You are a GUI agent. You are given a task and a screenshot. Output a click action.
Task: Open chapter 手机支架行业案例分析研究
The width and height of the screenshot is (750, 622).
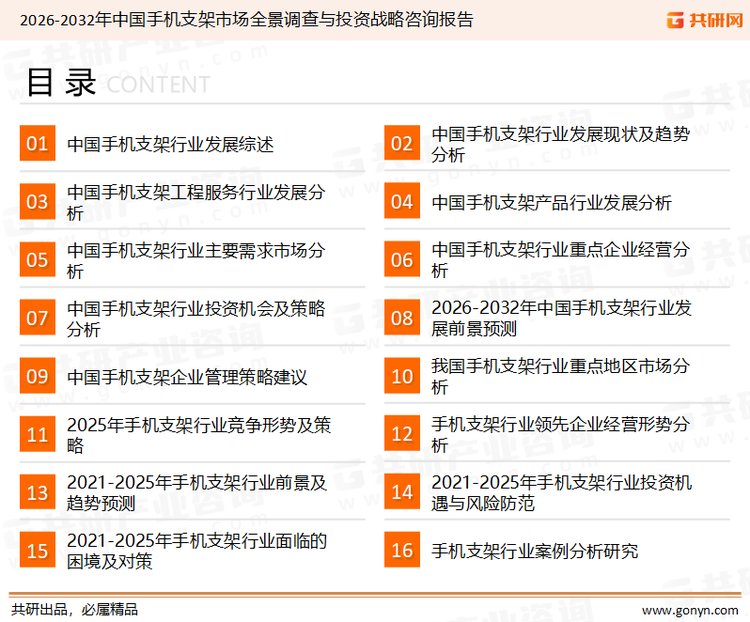coord(535,551)
